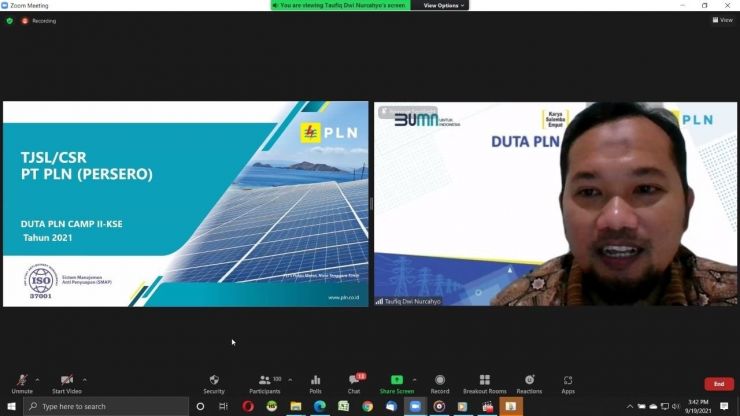Open the Reactions menu
This screenshot has width=740, height=416.
[529, 384]
